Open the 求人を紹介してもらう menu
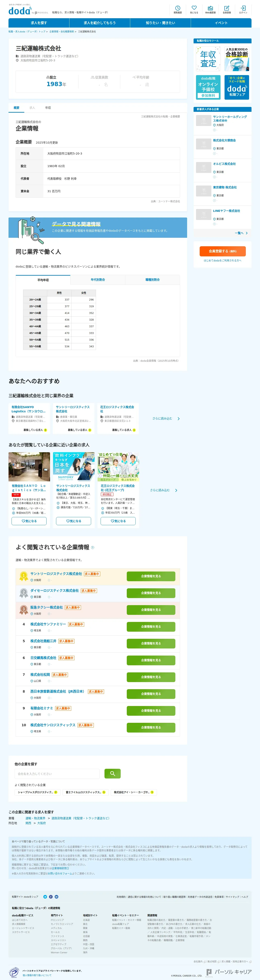This screenshot has height=980, width=260. (100, 23)
